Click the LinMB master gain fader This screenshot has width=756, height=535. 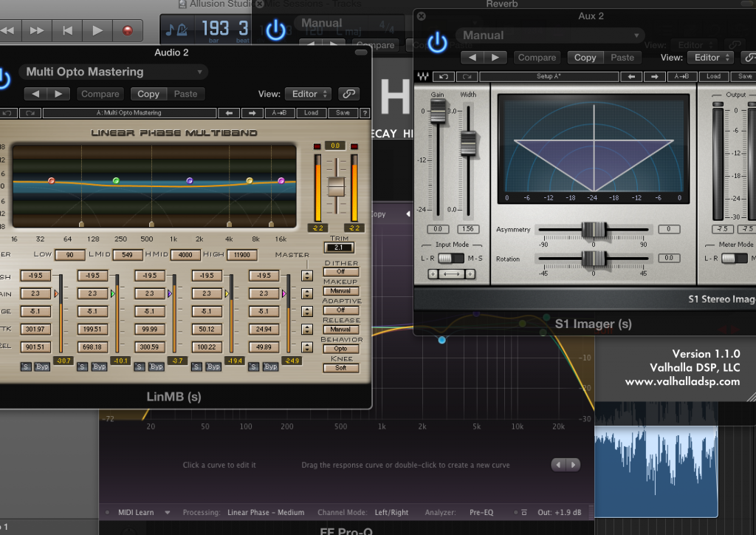tap(336, 186)
